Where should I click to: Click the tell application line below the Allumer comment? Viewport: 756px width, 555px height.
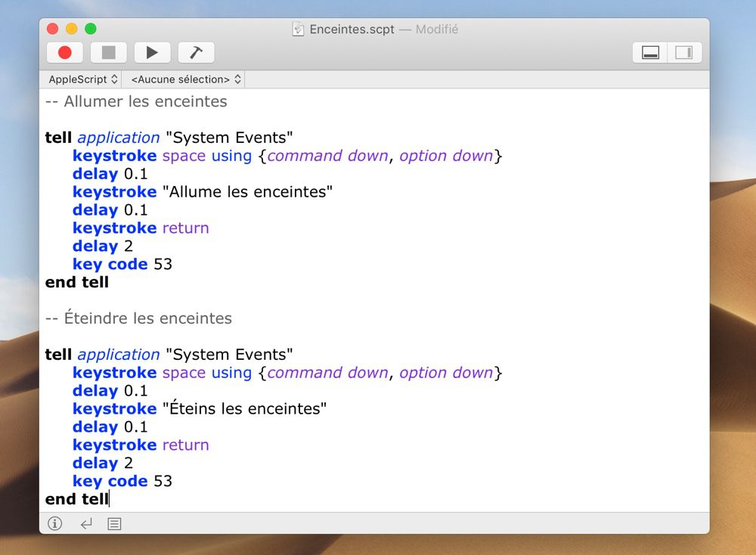169,138
